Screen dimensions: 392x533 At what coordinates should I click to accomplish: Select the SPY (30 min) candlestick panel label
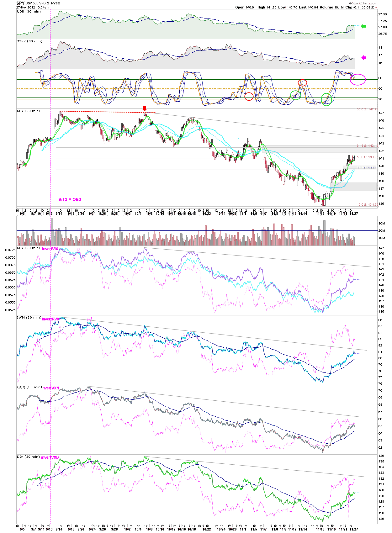click(29, 111)
